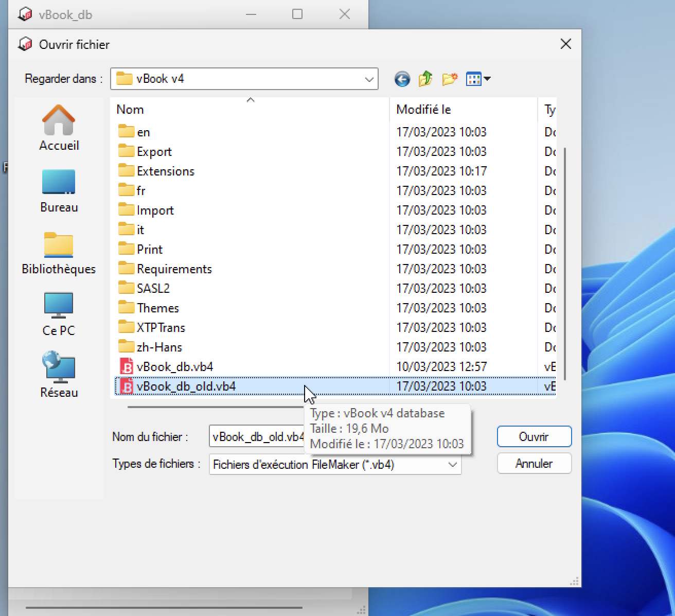
Task: Select the zh-Hans folder name
Action: (159, 347)
